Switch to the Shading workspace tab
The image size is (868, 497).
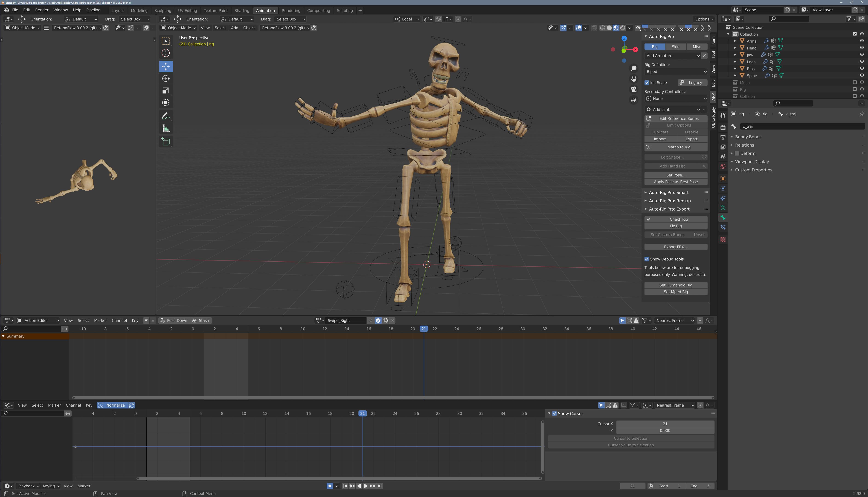pyautogui.click(x=241, y=11)
